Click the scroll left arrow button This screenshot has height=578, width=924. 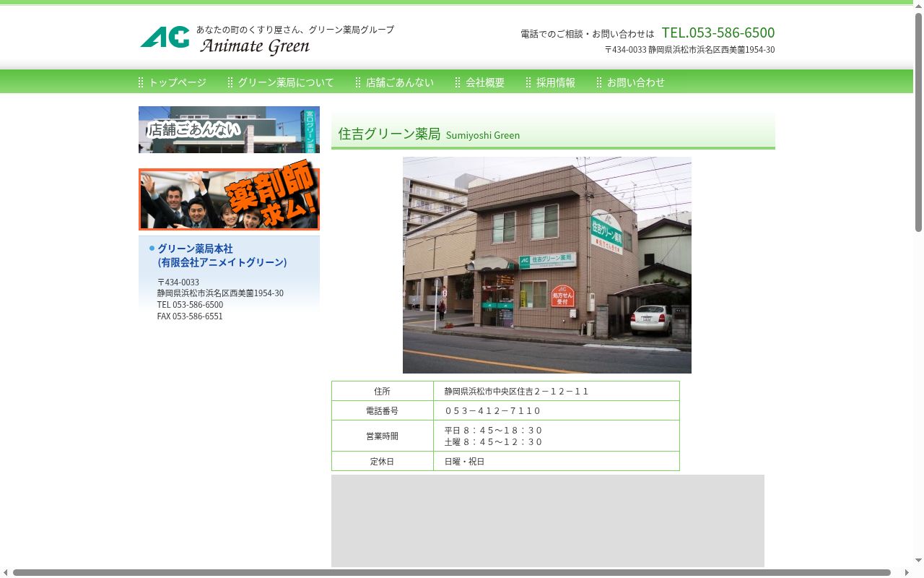6,573
